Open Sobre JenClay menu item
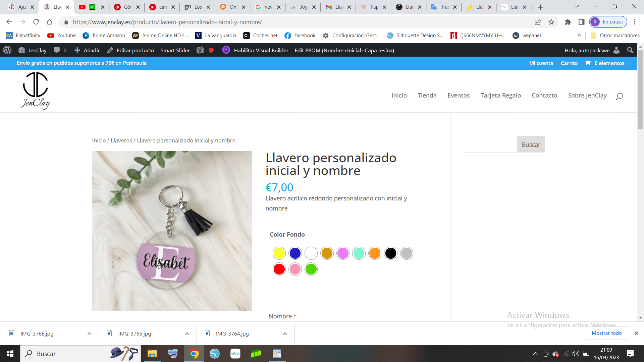The image size is (644, 362). coord(587,96)
